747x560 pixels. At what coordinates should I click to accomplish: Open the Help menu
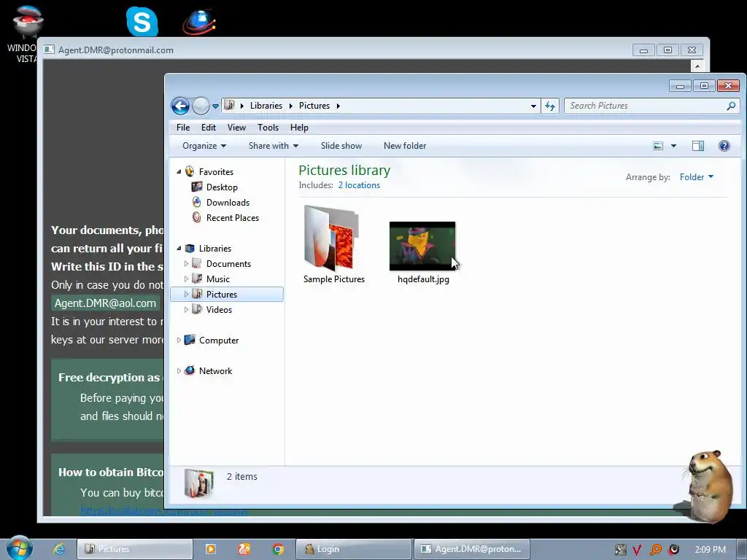[299, 128]
